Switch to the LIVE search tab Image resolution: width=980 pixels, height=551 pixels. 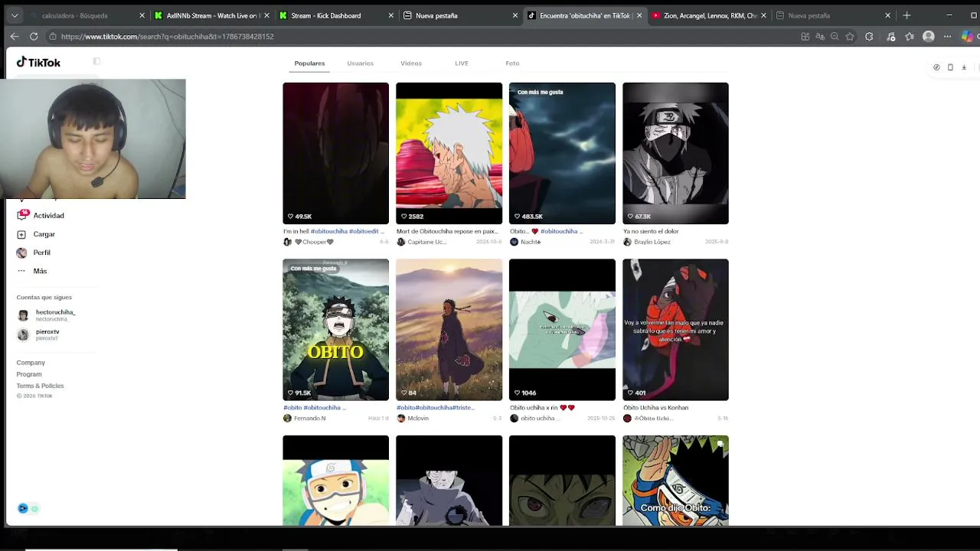tap(462, 64)
